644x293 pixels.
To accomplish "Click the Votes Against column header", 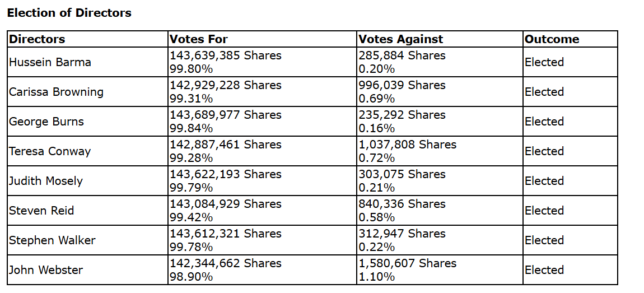I will 400,39.
